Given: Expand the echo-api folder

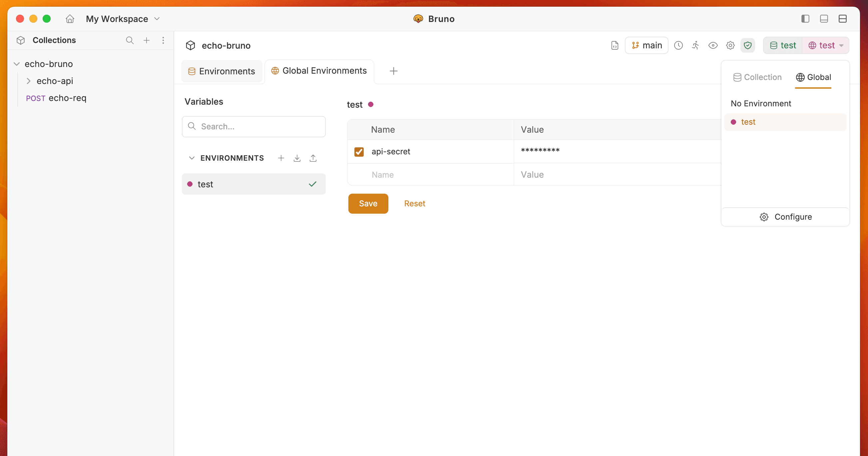Looking at the screenshot, I should click(x=29, y=81).
